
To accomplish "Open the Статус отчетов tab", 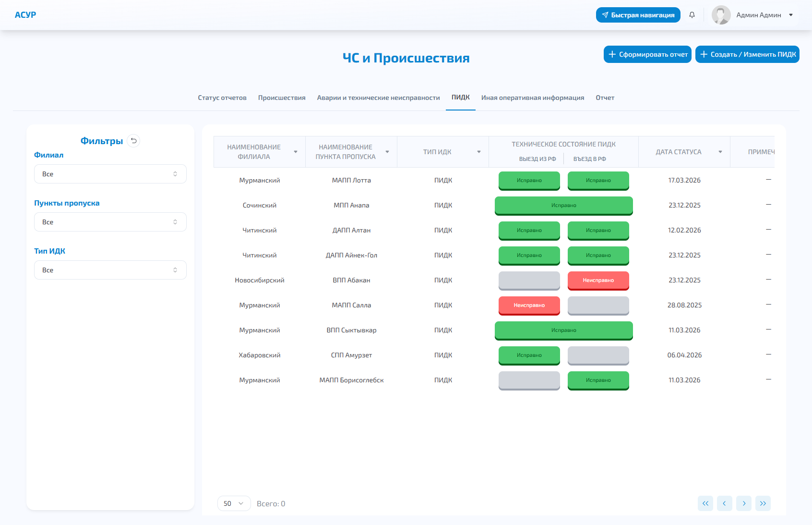I will 222,98.
